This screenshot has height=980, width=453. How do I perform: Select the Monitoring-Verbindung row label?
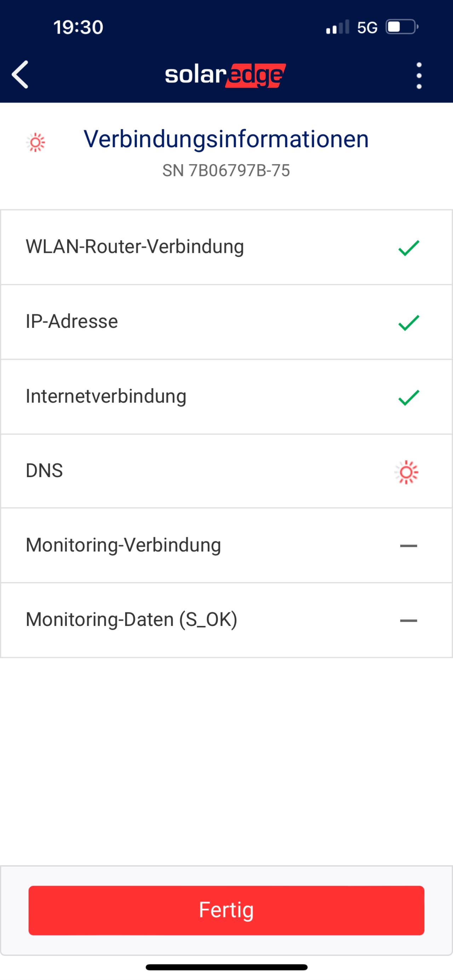(124, 545)
